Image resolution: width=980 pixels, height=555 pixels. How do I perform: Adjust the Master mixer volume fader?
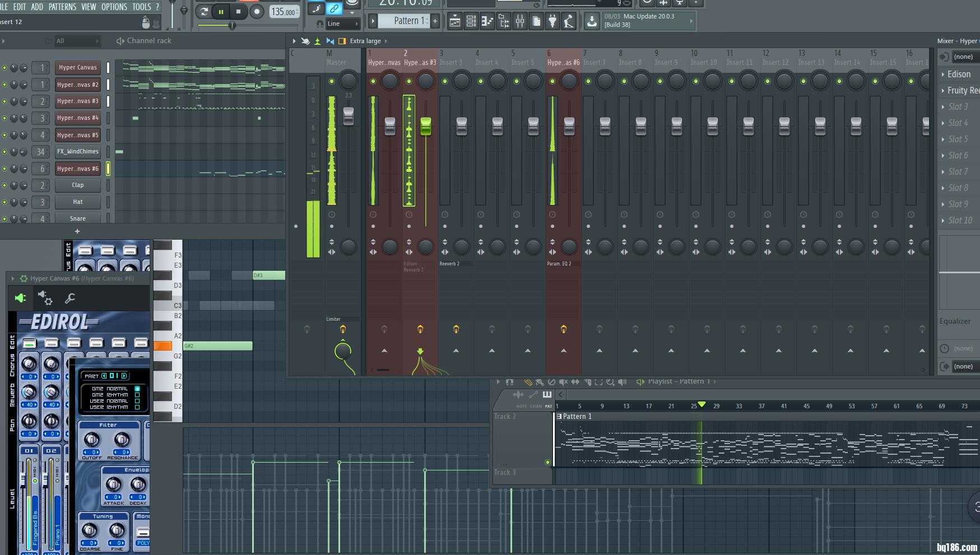click(349, 116)
